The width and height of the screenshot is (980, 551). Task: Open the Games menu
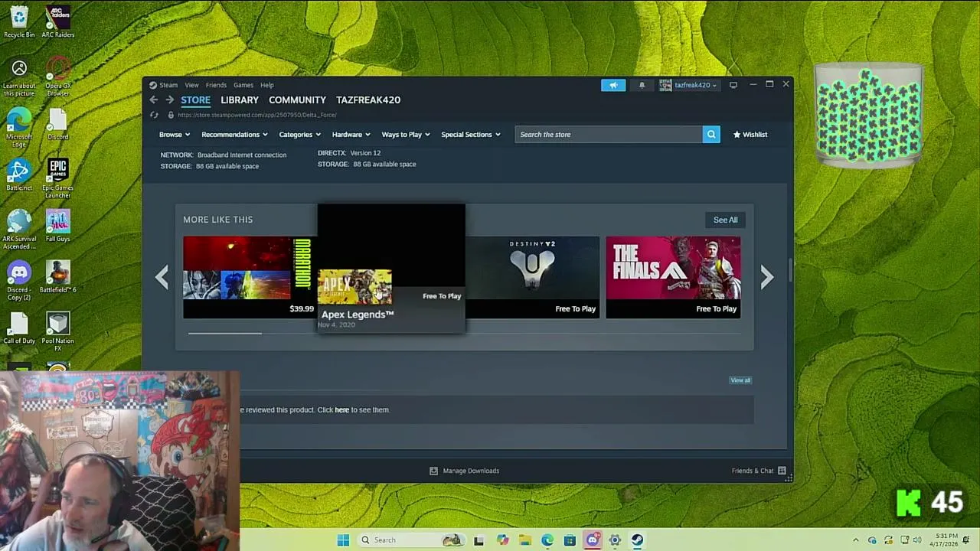pos(243,85)
